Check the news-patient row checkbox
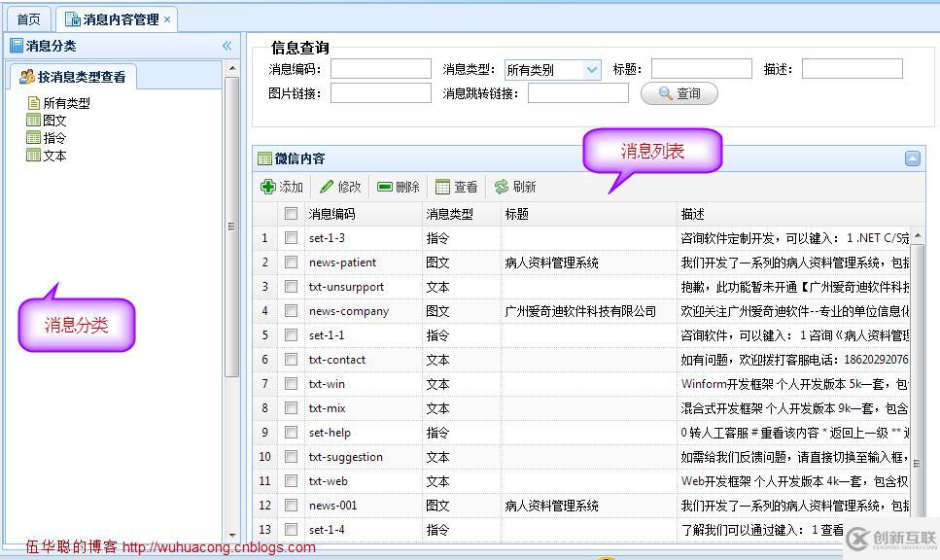Image resolution: width=940 pixels, height=560 pixels. tap(292, 262)
